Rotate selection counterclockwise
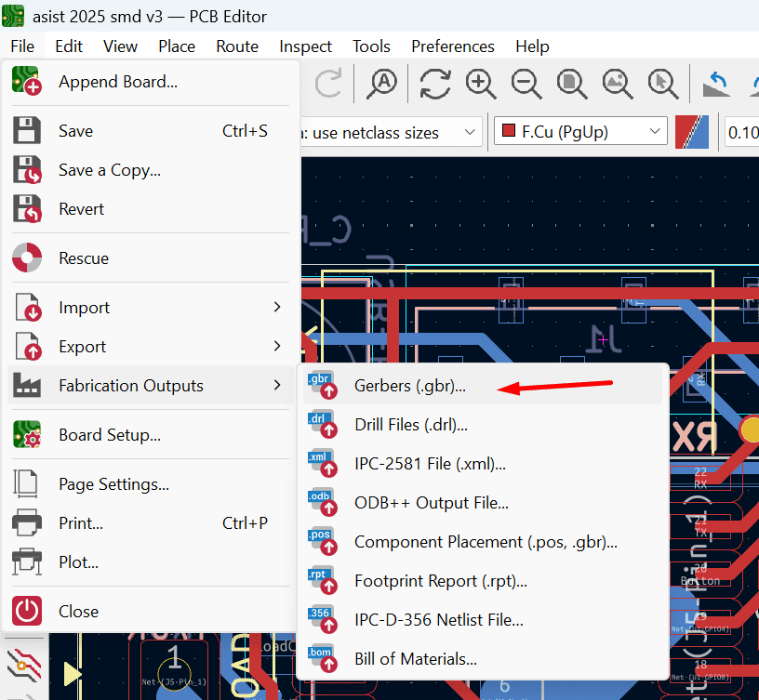Viewport: 759px width, 700px height. tap(717, 84)
